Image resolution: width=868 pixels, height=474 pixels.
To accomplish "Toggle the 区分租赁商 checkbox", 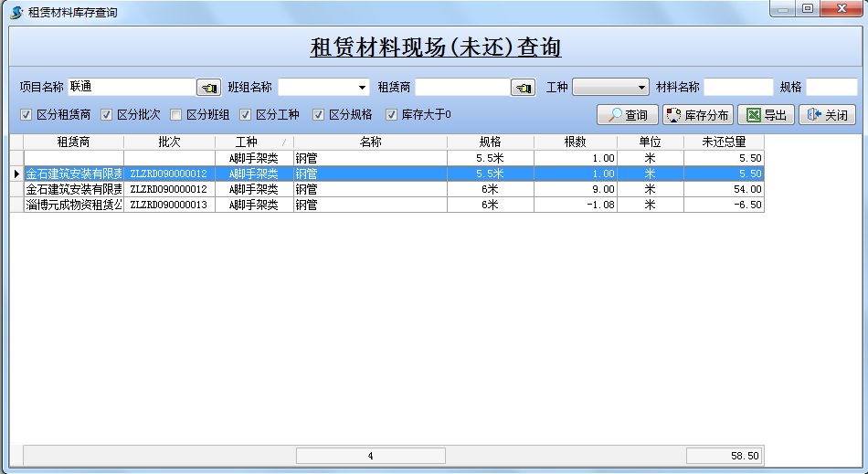I will pos(26,115).
